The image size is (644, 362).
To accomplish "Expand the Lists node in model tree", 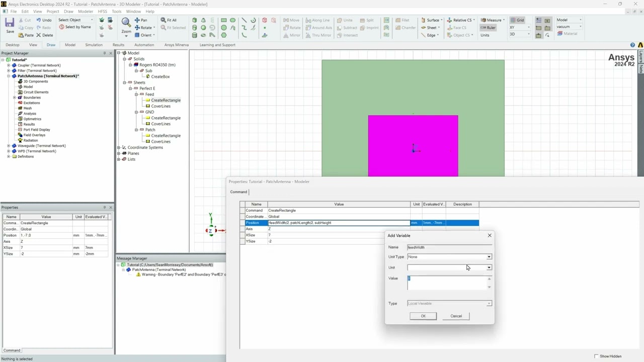I will coord(119,159).
